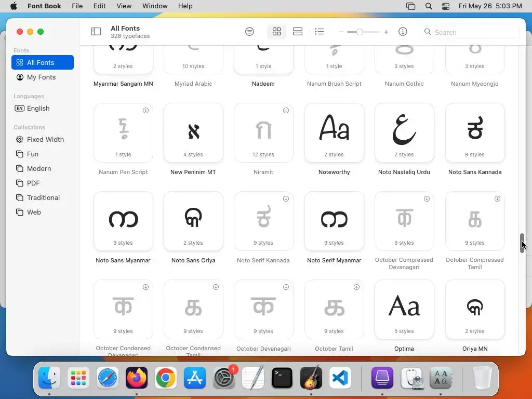Select the Nadeem font card
532x399 pixels.
[263, 60]
